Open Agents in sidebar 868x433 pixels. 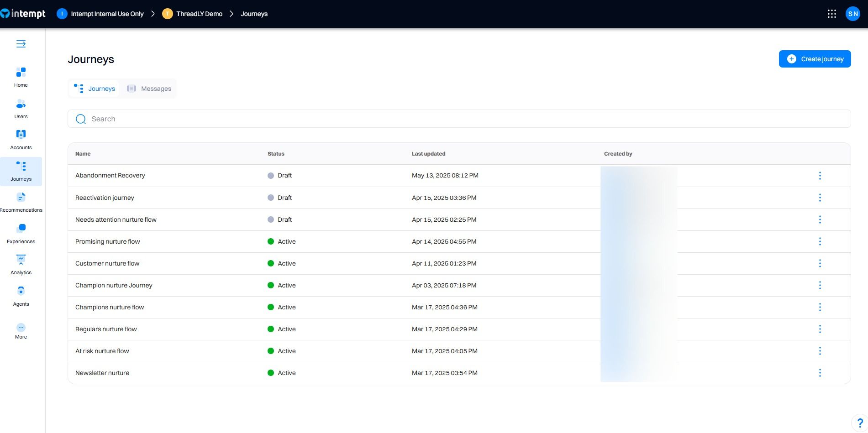click(x=21, y=296)
